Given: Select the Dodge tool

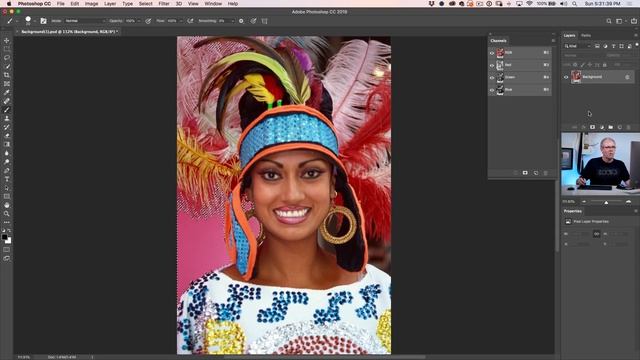Looking at the screenshot, I should (x=7, y=162).
